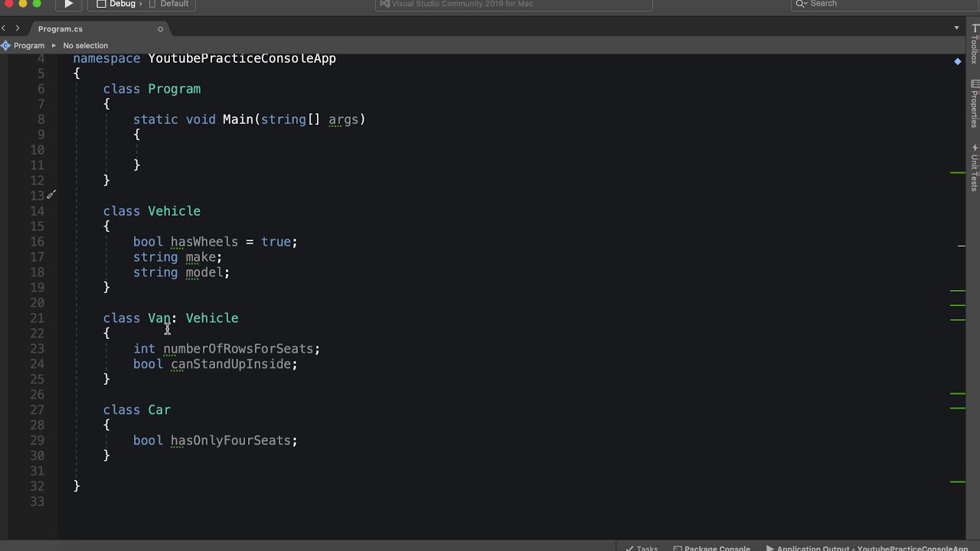Click the console icon beside Package Console

(x=678, y=548)
